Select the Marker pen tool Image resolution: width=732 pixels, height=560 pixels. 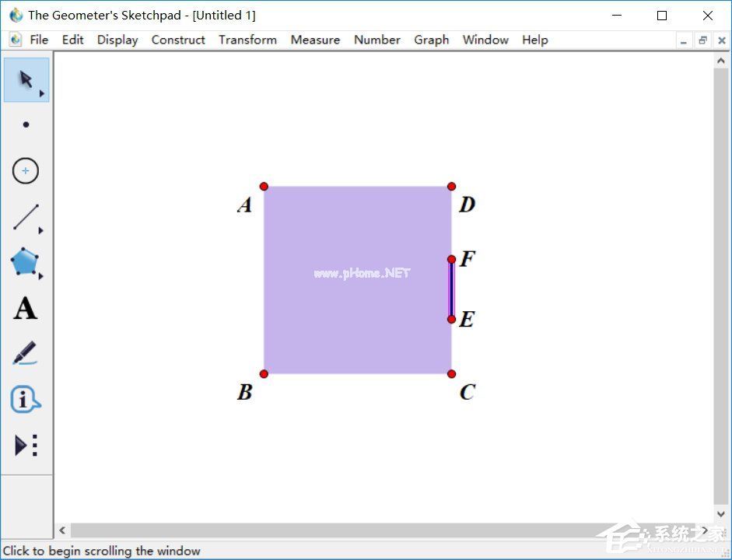pyautogui.click(x=26, y=354)
